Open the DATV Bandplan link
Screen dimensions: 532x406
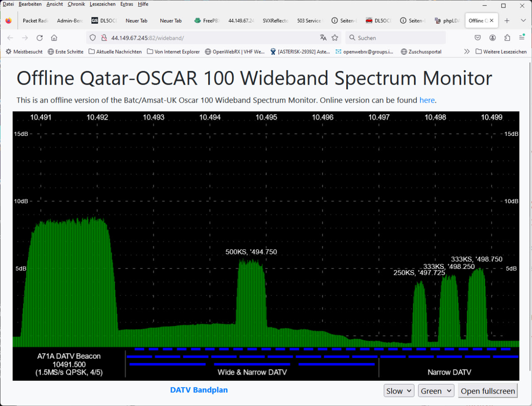pyautogui.click(x=199, y=390)
